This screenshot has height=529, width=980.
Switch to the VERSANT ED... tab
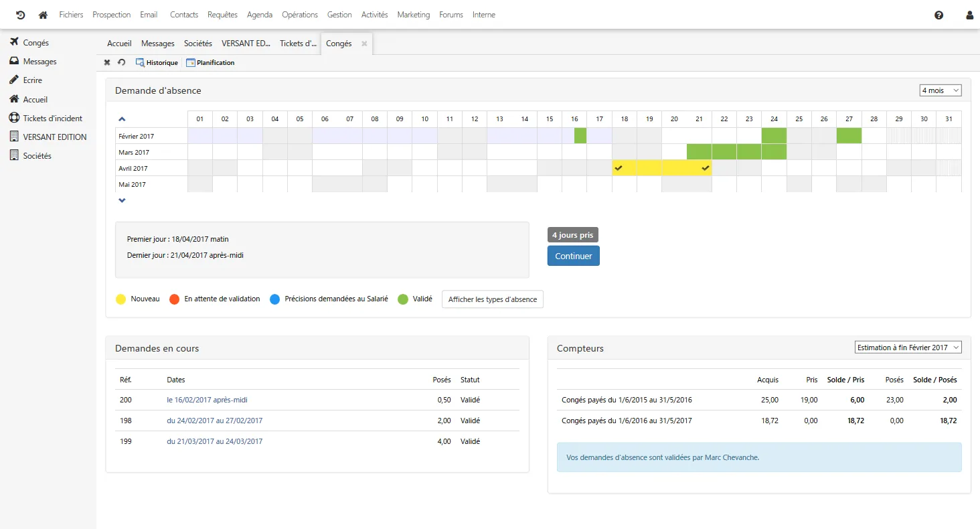246,44
